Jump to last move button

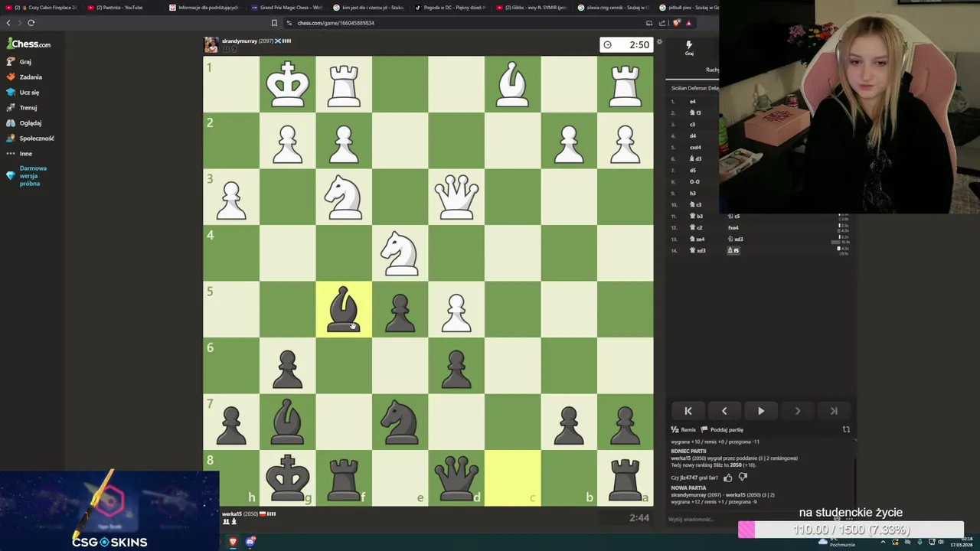click(x=834, y=411)
